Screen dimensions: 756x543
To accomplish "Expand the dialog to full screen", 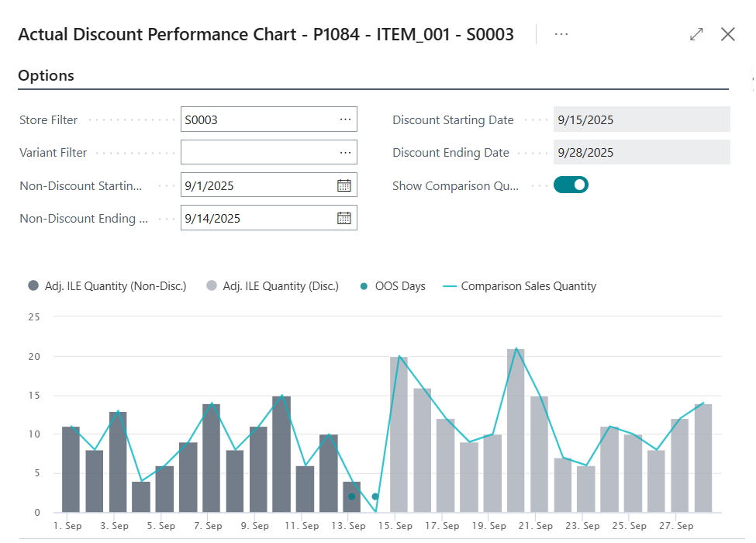I will [x=696, y=34].
